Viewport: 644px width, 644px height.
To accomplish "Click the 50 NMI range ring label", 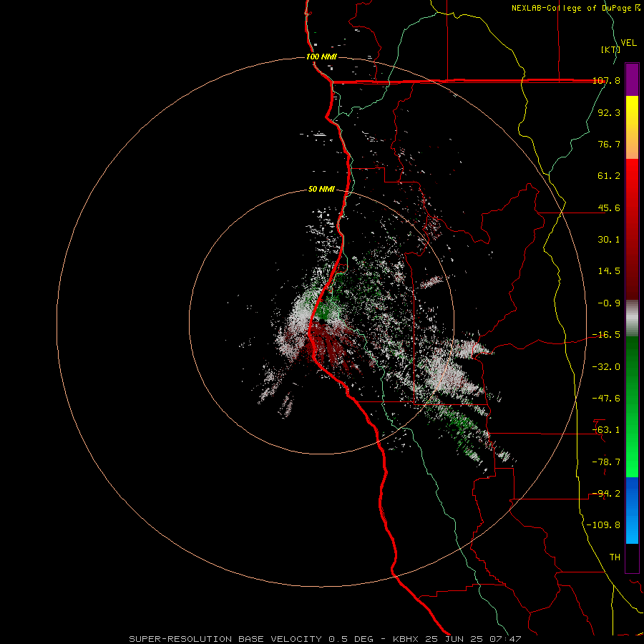I will pos(321,190).
